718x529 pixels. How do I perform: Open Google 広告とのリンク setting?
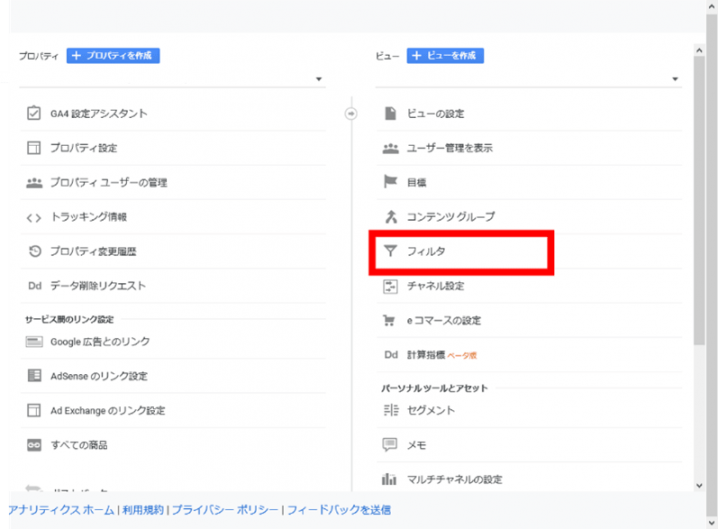100,342
